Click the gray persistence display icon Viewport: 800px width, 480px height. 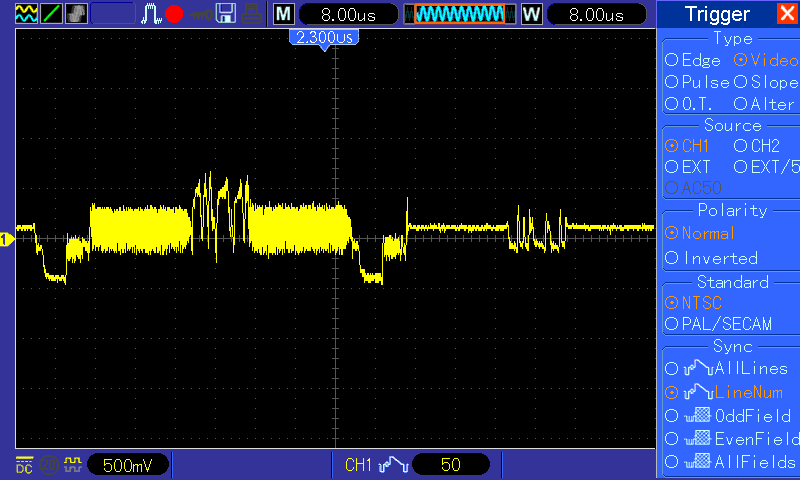(76, 14)
